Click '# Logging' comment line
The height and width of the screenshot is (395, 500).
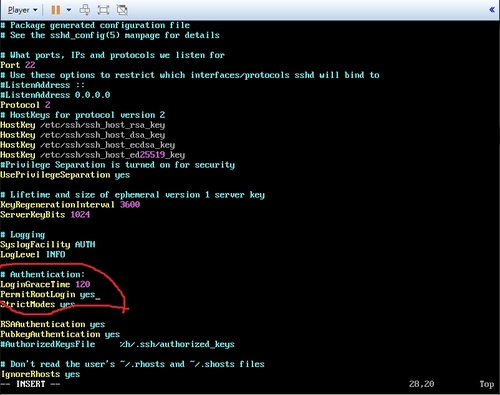(x=23, y=235)
